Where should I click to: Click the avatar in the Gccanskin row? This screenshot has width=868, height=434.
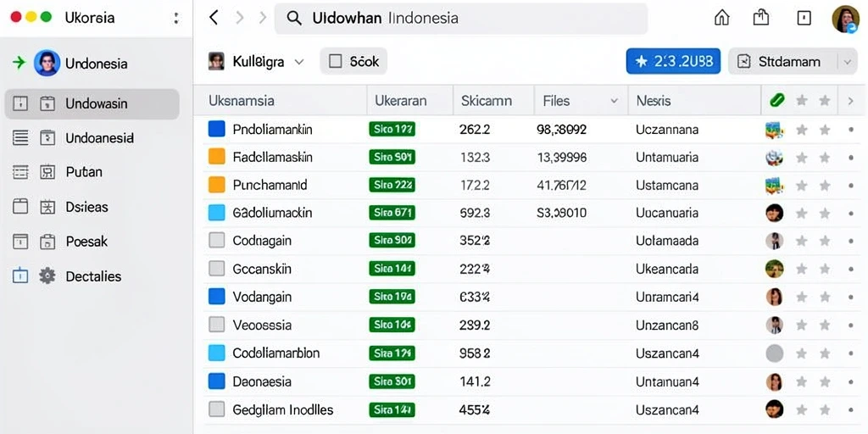click(775, 269)
